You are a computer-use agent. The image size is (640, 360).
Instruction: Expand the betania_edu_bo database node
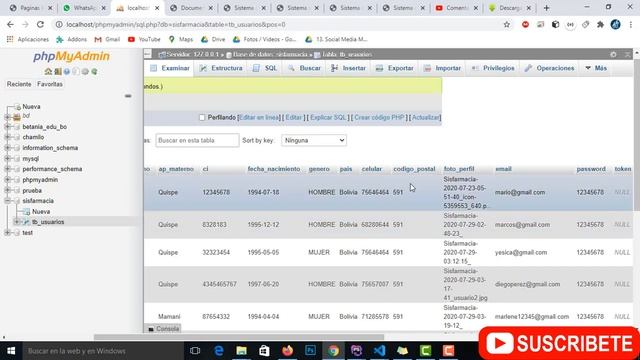click(7, 127)
